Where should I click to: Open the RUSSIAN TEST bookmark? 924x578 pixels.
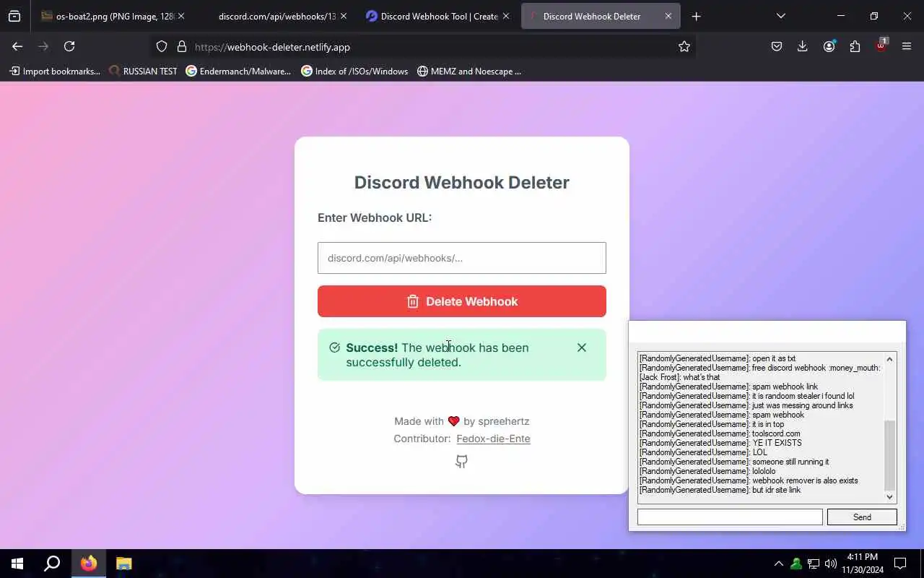pyautogui.click(x=143, y=71)
